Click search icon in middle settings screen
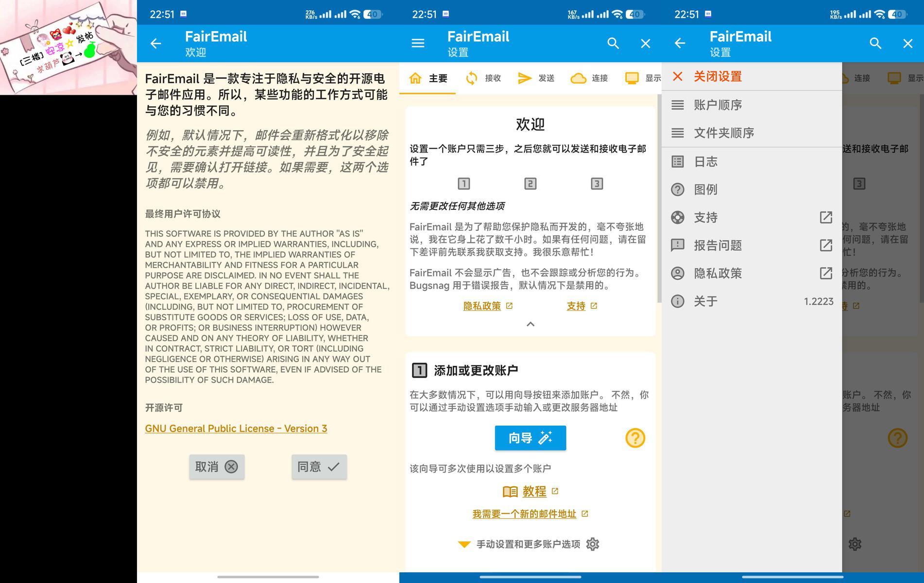 tap(613, 43)
